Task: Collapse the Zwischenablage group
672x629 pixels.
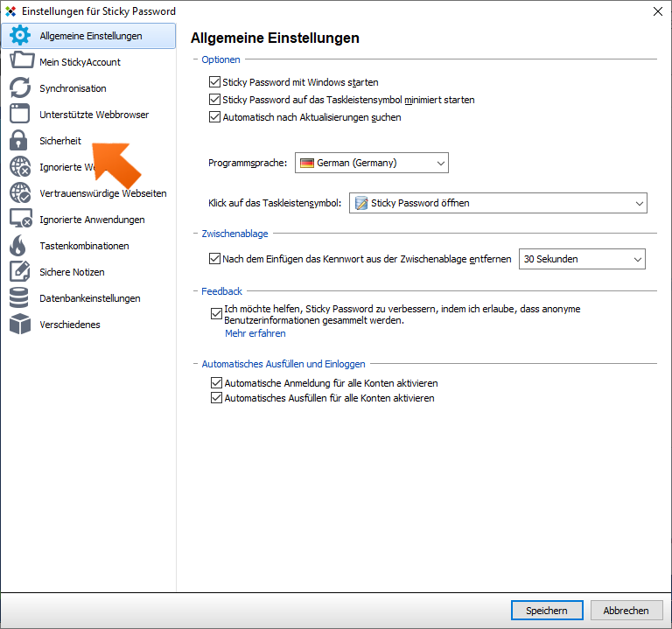Action: (x=195, y=234)
